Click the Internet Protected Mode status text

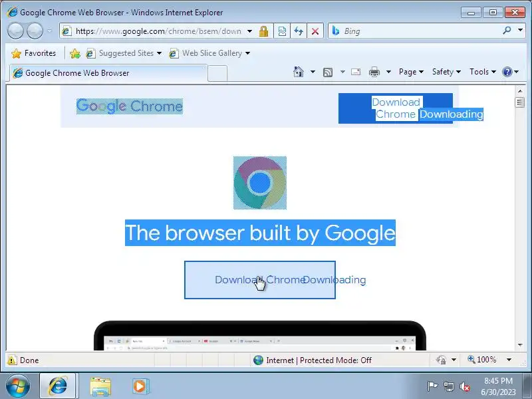[x=319, y=360]
